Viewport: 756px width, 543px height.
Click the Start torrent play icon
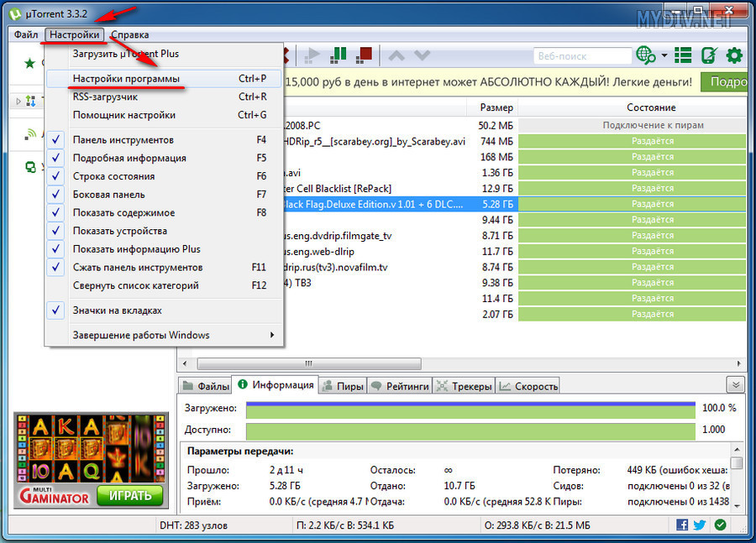(x=312, y=55)
